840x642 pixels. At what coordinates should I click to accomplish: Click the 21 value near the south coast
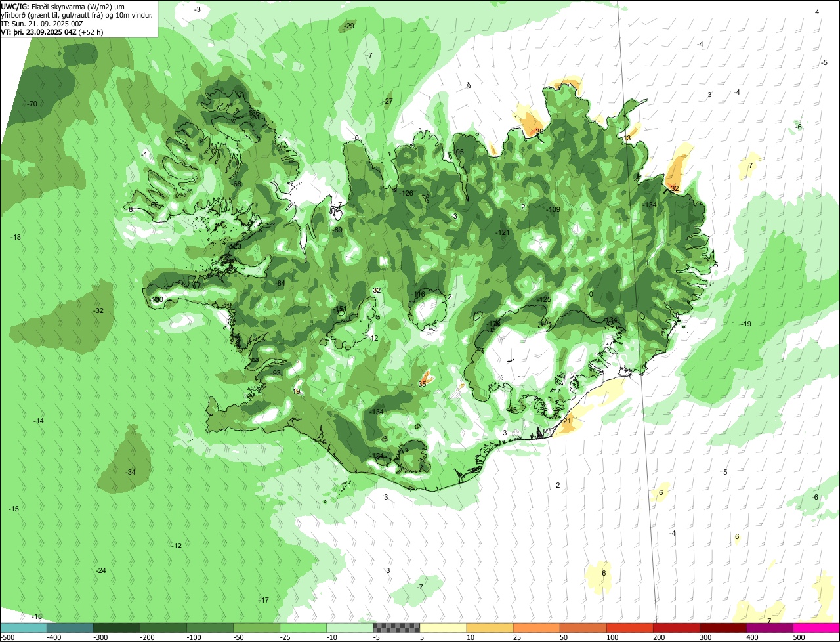567,421
